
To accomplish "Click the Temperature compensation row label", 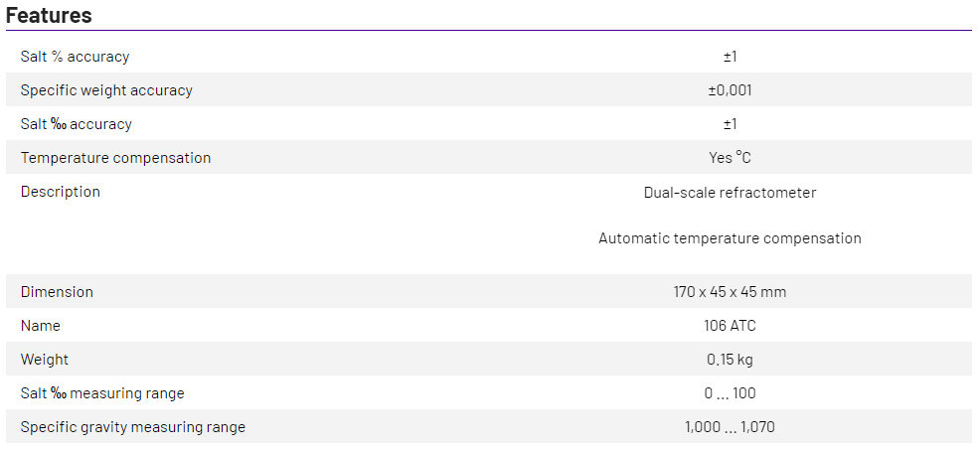I will pyautogui.click(x=115, y=158).
